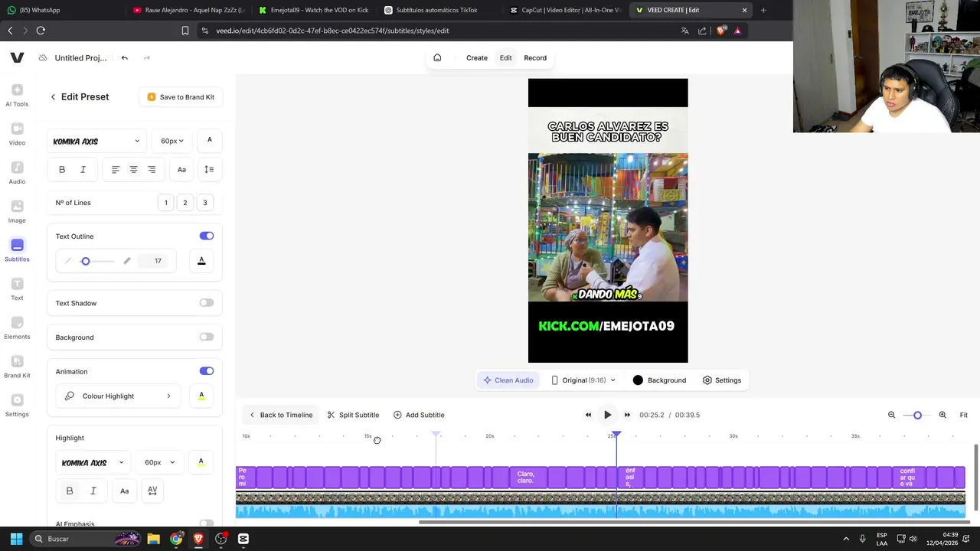The height and width of the screenshot is (551, 980).
Task: Go to the home icon
Action: coord(437,57)
